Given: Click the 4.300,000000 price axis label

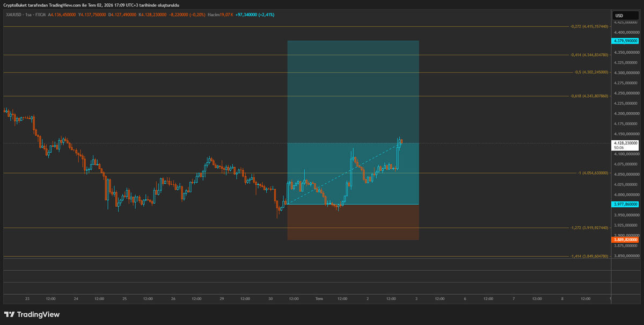Looking at the screenshot, I should [626, 73].
